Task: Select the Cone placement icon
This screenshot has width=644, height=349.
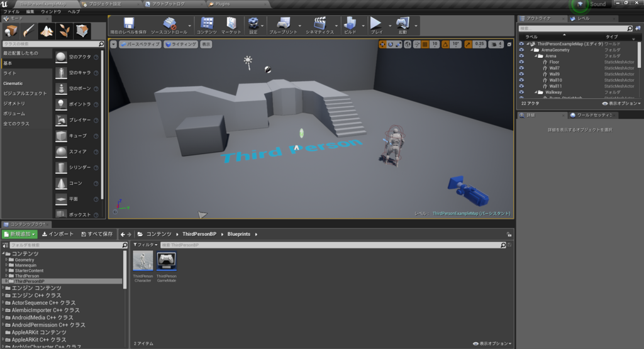Action: (61, 183)
